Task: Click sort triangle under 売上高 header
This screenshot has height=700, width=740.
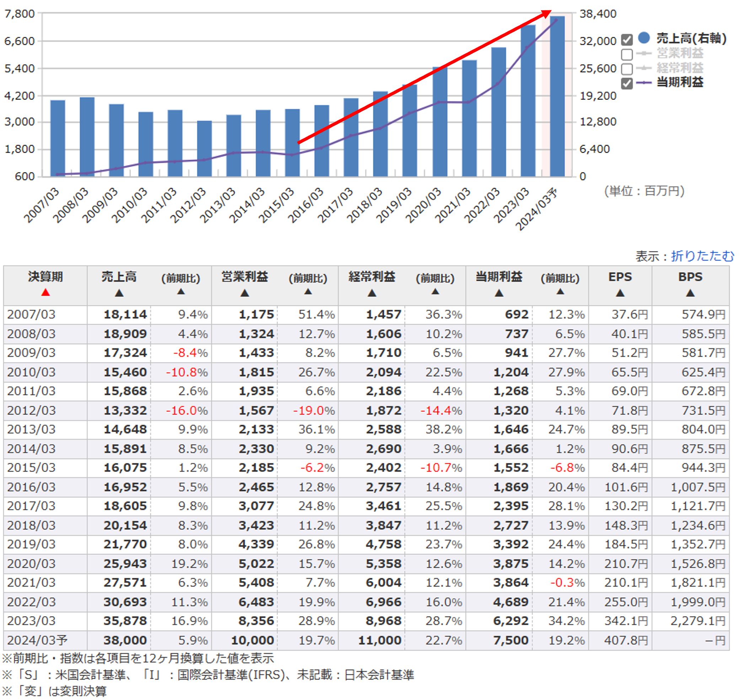Action: click(x=119, y=293)
